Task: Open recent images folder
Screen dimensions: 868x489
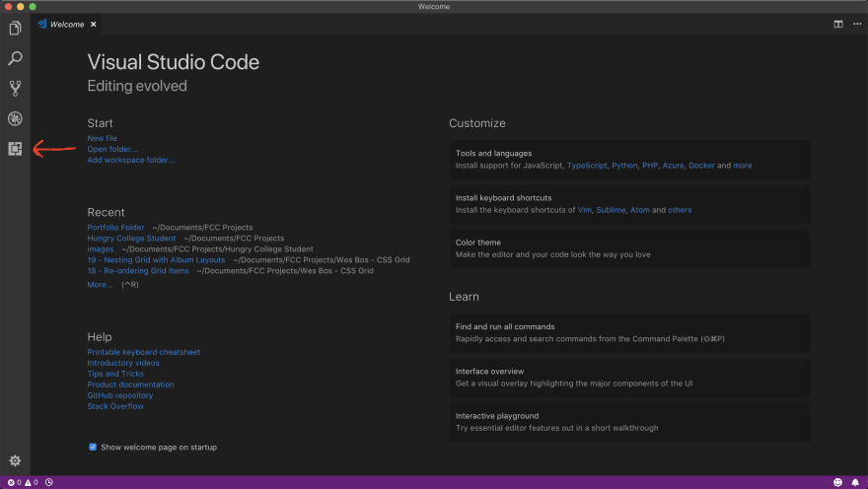Action: coord(101,248)
